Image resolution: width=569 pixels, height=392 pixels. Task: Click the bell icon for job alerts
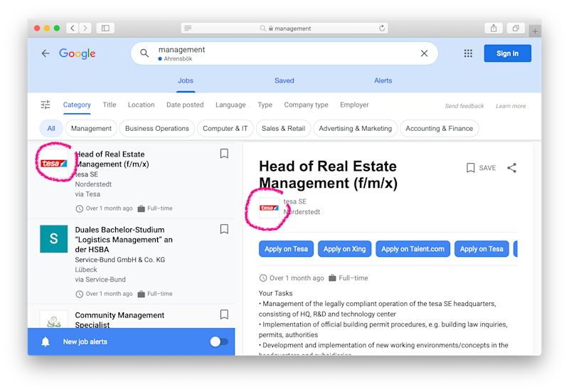(46, 341)
